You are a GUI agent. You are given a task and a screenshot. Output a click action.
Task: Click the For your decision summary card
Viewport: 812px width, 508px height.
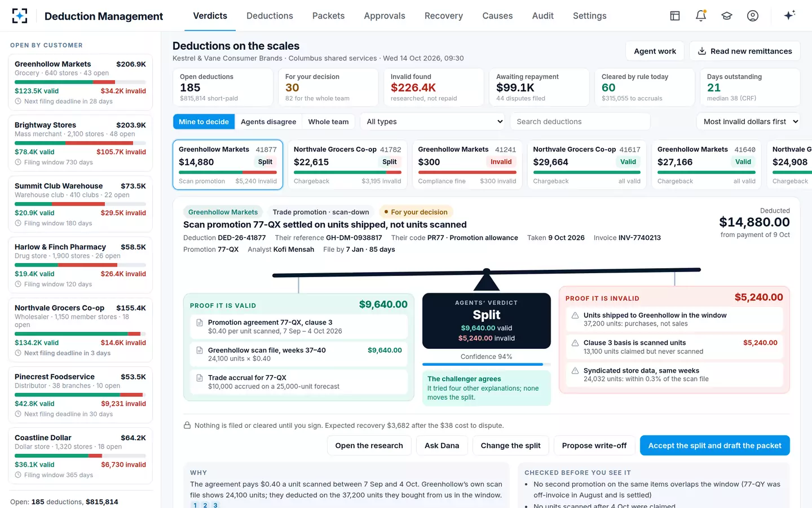tap(328, 87)
